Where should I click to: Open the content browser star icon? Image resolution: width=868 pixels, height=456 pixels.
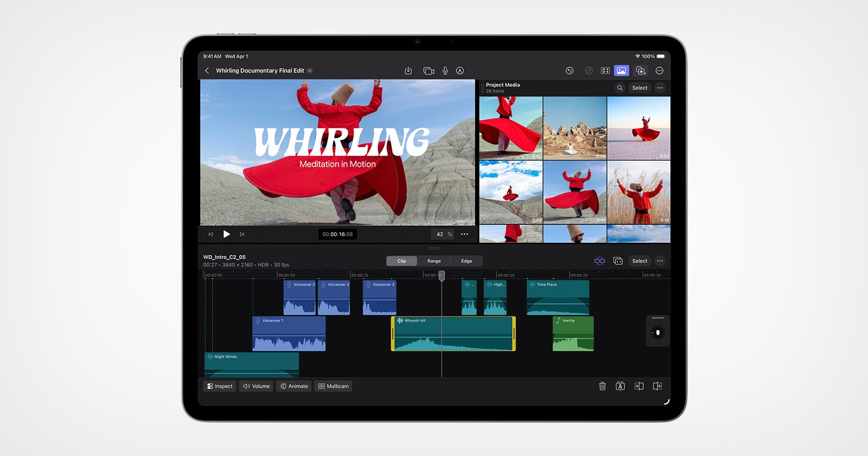pos(641,71)
